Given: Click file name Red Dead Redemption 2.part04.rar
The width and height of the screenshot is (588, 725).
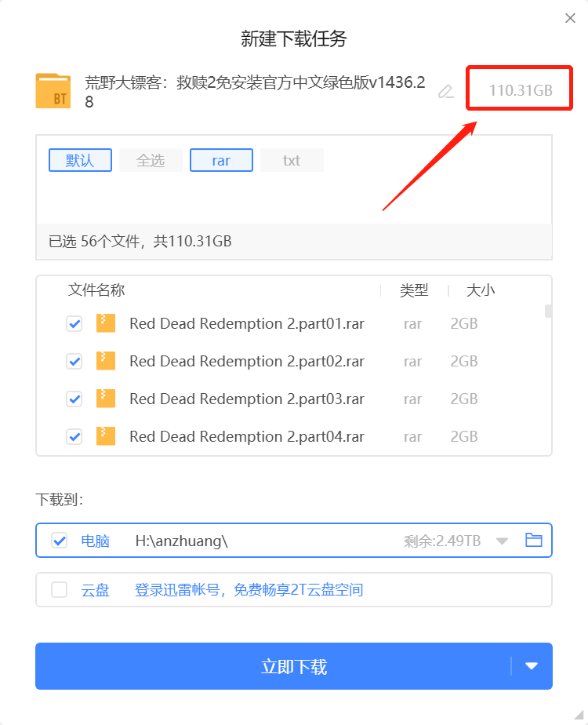Looking at the screenshot, I should pos(247,436).
